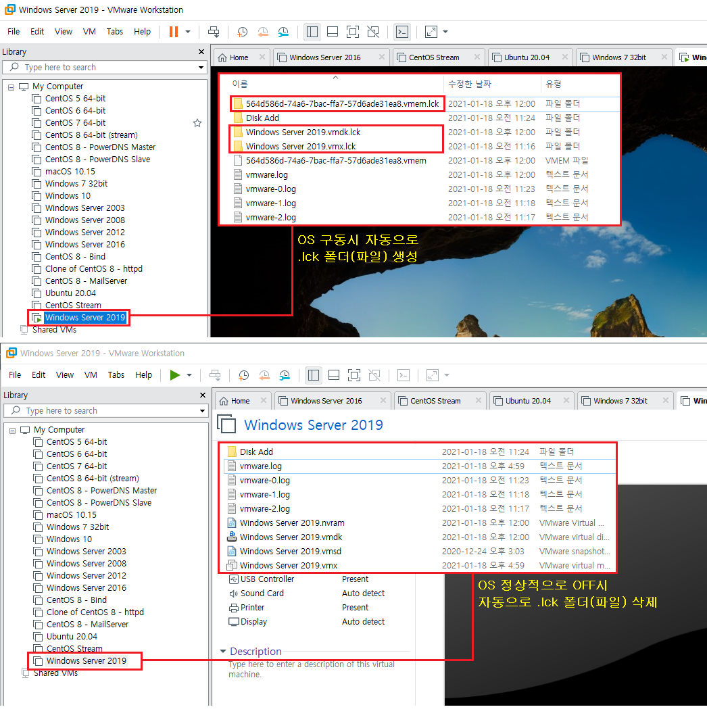Toggle Show library sidebar icon in top toolbar

coord(312,32)
